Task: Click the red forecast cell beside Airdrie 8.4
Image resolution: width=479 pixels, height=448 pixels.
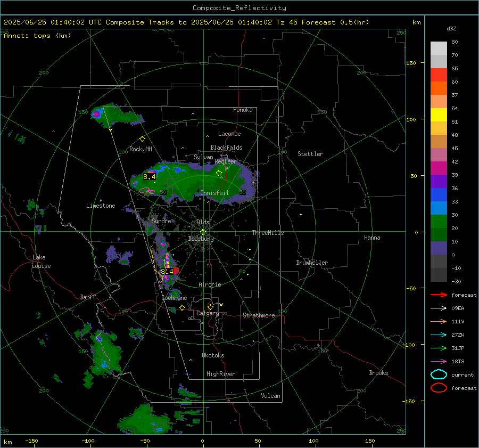Action: click(176, 270)
